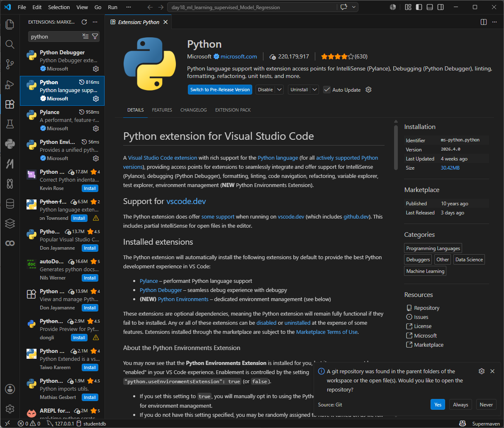The height and width of the screenshot is (428, 504).
Task: Close the Extension: Python tab
Action: (166, 22)
